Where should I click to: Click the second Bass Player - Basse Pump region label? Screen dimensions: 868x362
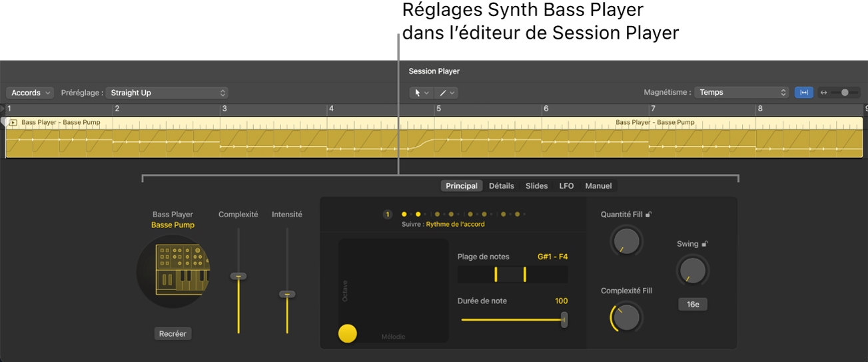[655, 123]
